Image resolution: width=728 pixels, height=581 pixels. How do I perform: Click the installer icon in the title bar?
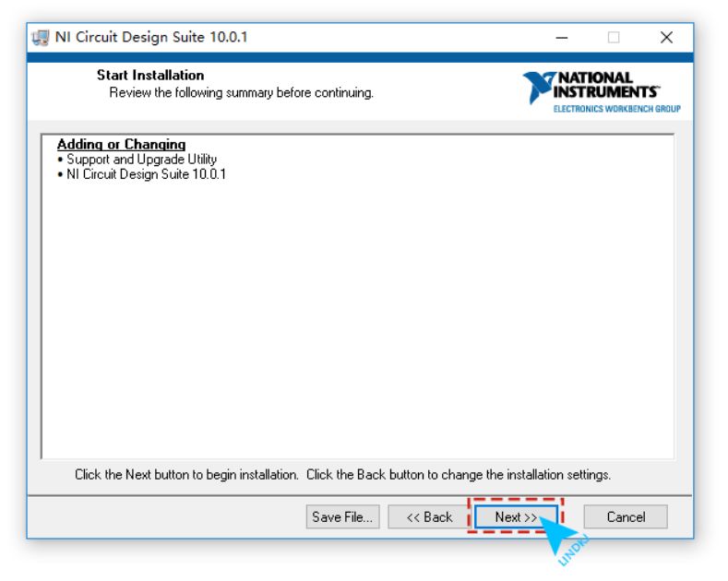pyautogui.click(x=41, y=38)
